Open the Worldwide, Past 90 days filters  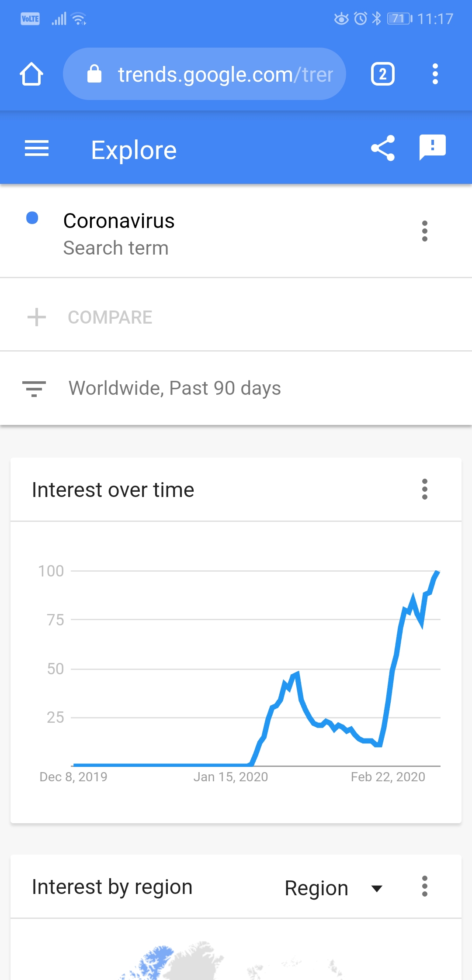[x=236, y=388]
